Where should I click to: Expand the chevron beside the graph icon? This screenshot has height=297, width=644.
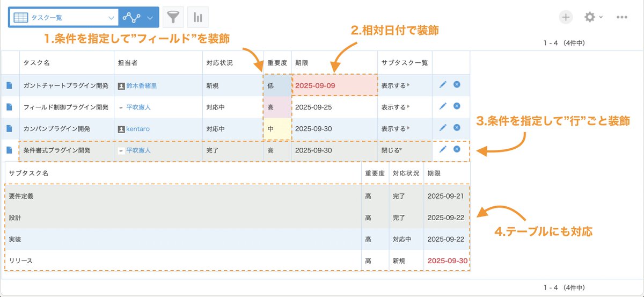150,18
